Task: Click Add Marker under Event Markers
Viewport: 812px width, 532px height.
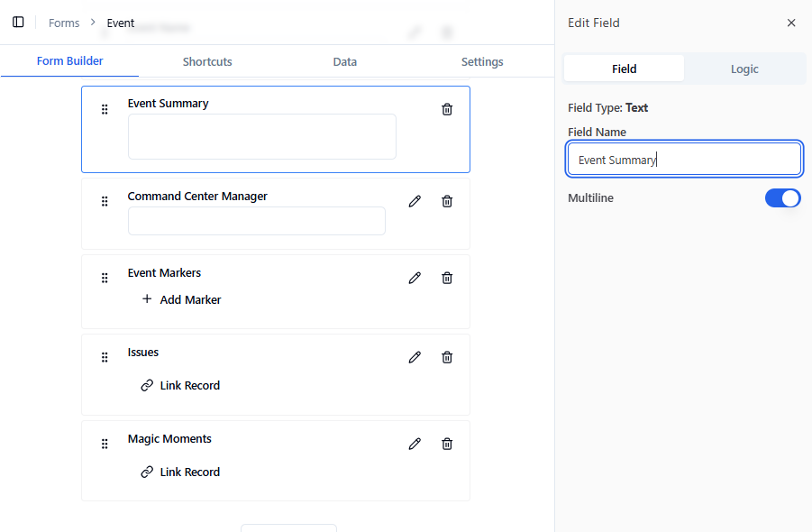Action: pyautogui.click(x=181, y=299)
